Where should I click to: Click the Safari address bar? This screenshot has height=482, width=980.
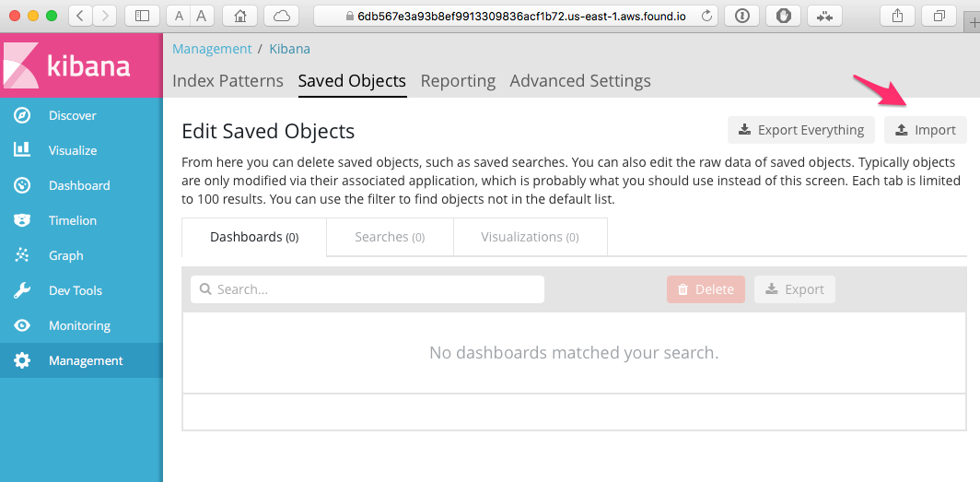[515, 17]
